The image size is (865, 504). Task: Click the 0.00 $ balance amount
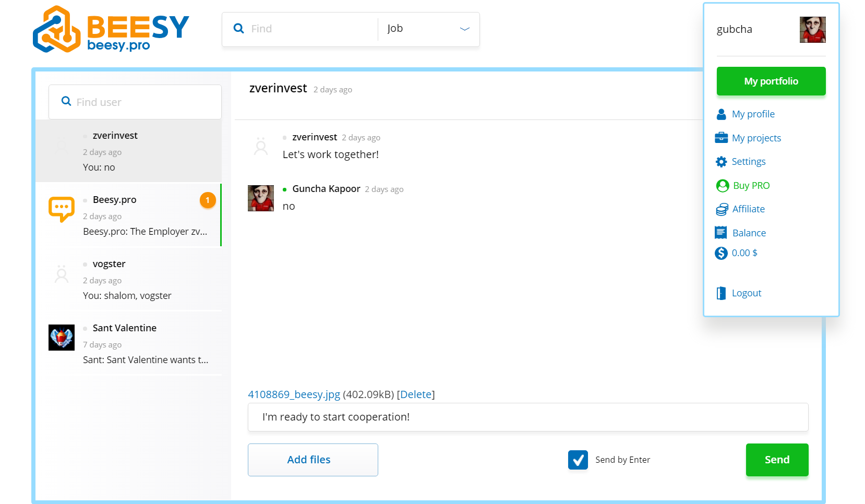[x=744, y=253]
